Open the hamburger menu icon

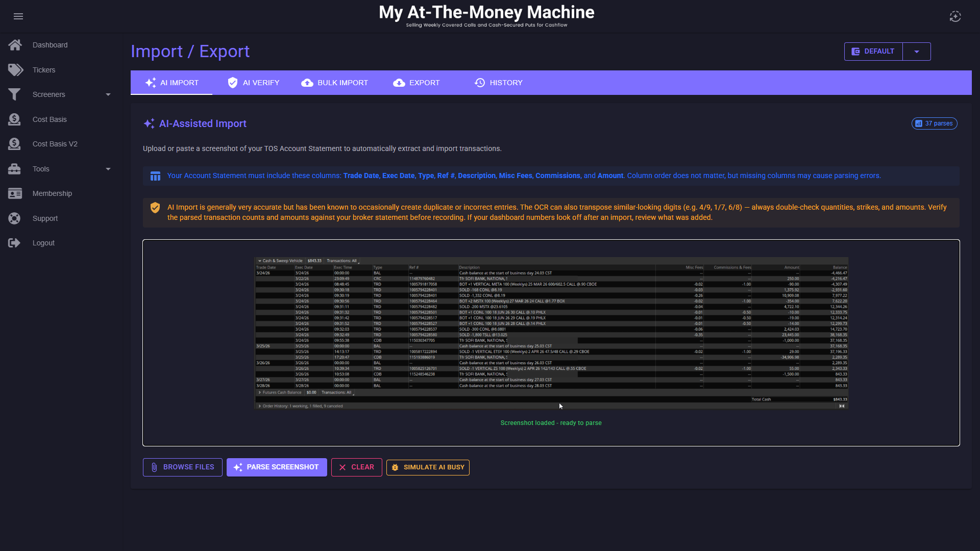click(18, 16)
